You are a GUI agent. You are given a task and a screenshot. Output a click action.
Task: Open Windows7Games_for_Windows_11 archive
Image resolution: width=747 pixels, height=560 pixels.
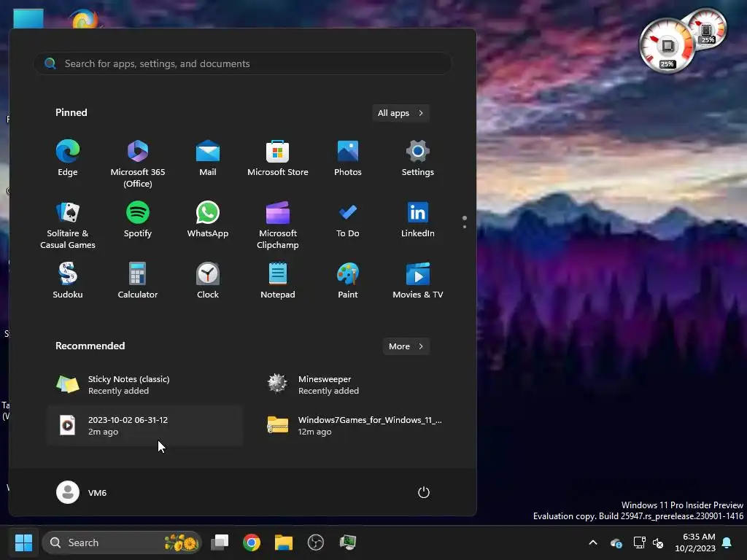coord(355,426)
